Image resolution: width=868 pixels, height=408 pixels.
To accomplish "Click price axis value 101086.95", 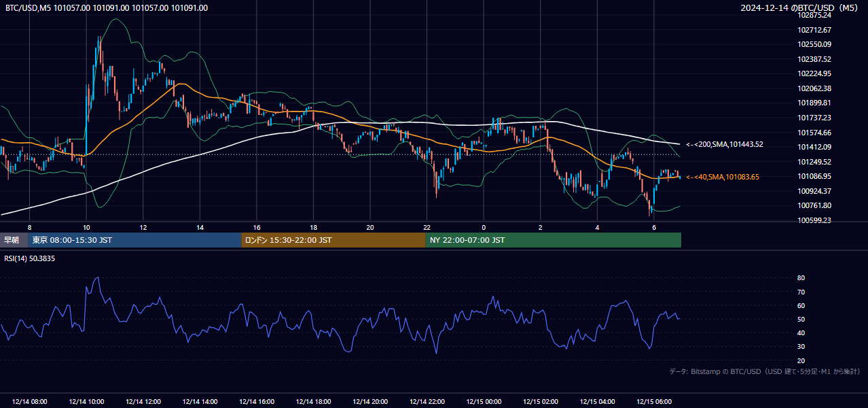I will [x=814, y=176].
